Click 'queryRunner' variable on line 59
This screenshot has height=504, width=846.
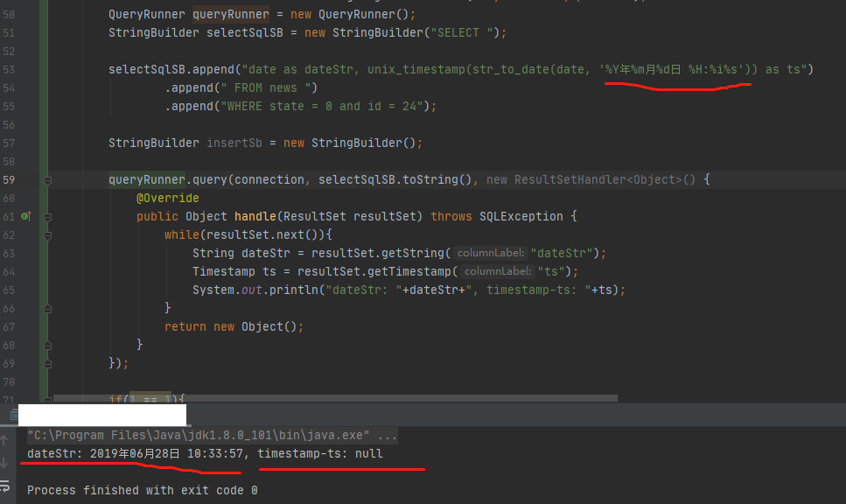(x=147, y=179)
